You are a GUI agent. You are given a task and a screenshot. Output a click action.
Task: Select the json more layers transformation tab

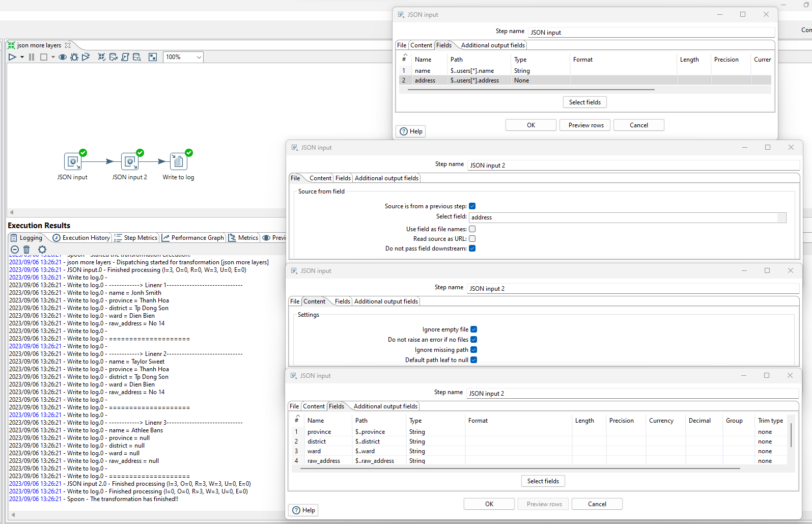(39, 45)
